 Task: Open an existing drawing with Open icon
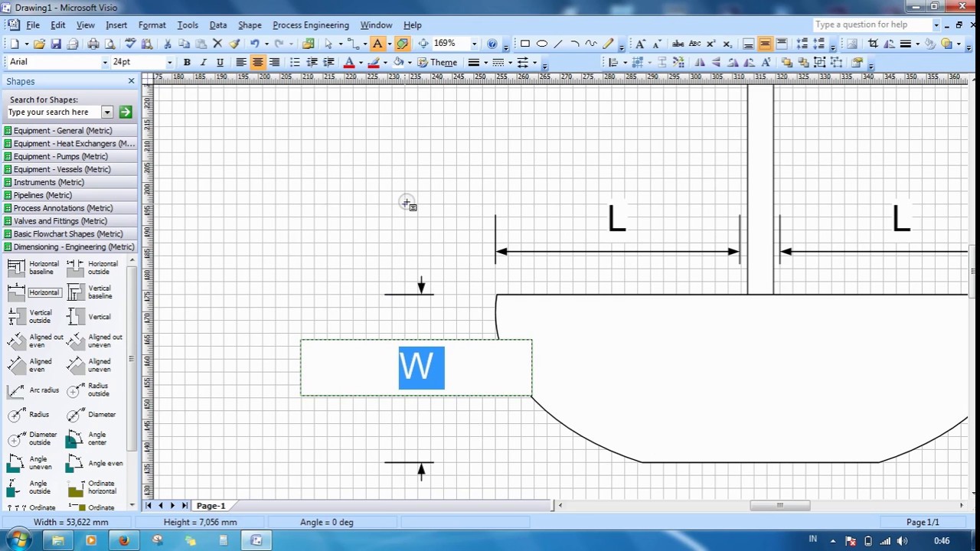point(39,44)
